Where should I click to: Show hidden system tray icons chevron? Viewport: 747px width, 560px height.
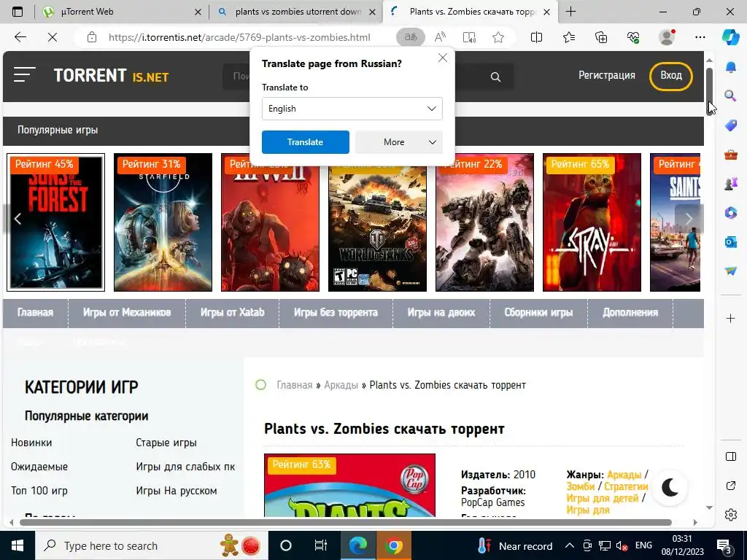[569, 545]
